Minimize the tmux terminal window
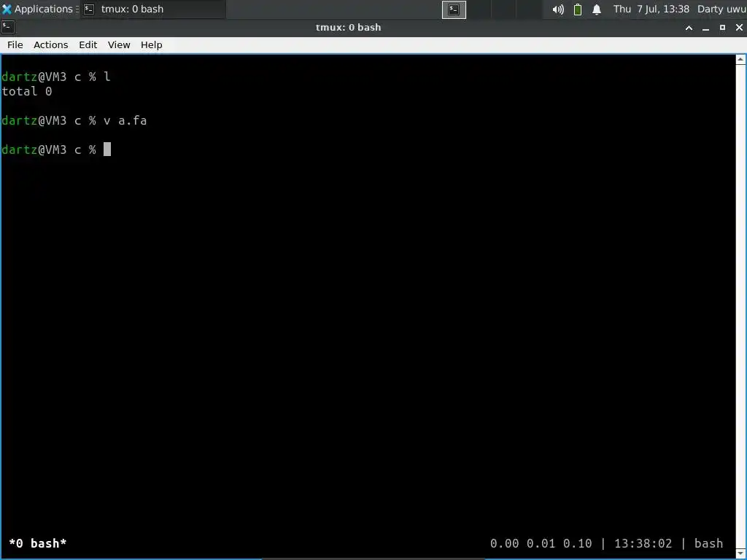Screen dimensions: 747x560 pos(705,28)
